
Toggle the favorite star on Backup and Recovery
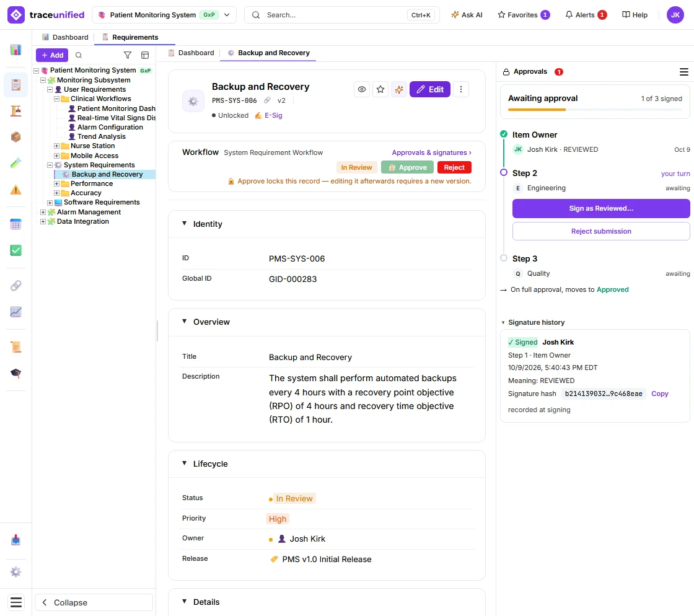[380, 89]
